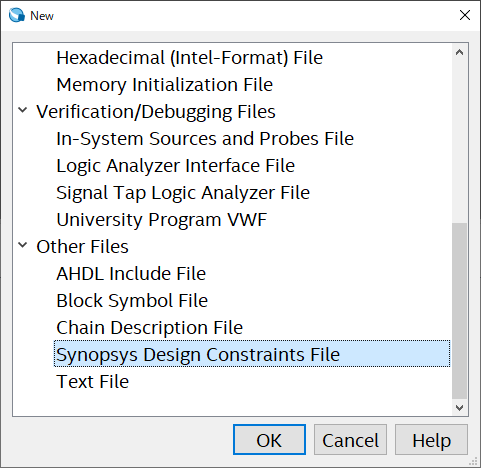481x468 pixels.
Task: Choose In-System Sources and Probes File
Action: [x=205, y=139]
